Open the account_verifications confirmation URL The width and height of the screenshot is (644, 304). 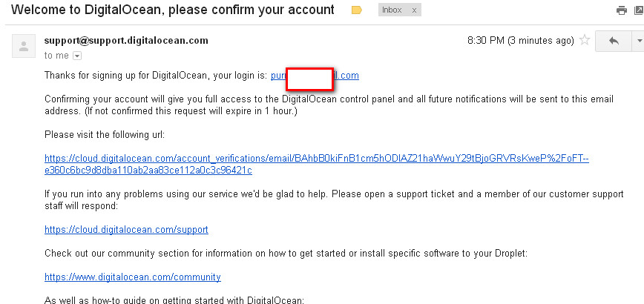(x=317, y=159)
